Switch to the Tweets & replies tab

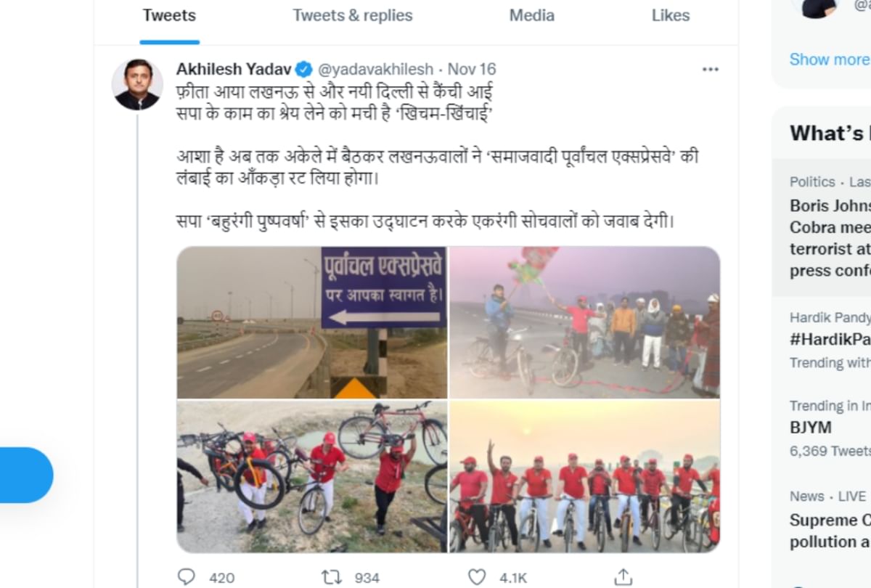click(352, 15)
